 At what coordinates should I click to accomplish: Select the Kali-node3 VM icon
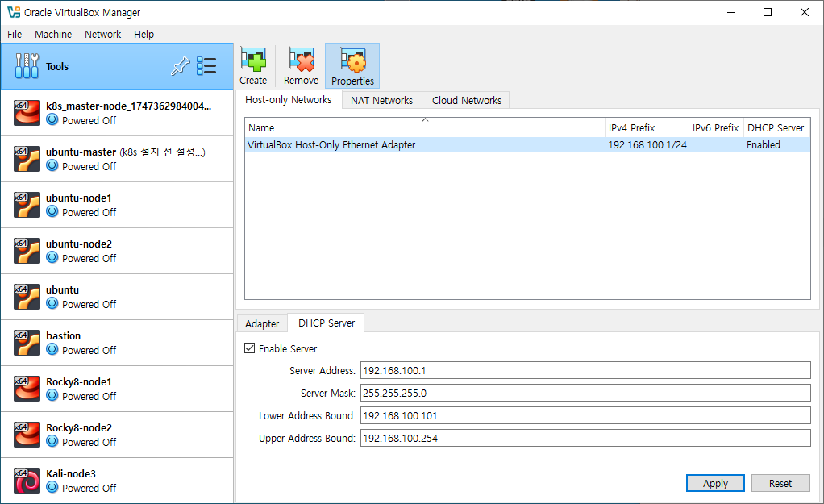coord(27,481)
